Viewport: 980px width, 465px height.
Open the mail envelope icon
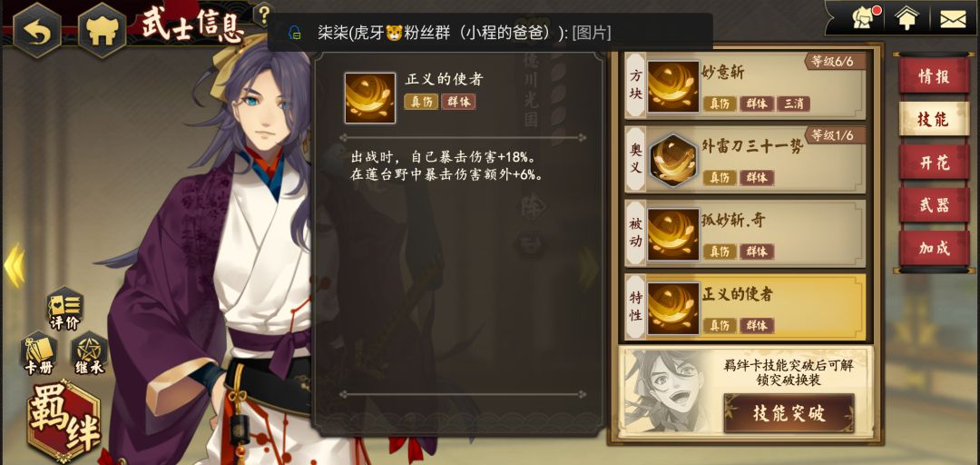[x=953, y=18]
